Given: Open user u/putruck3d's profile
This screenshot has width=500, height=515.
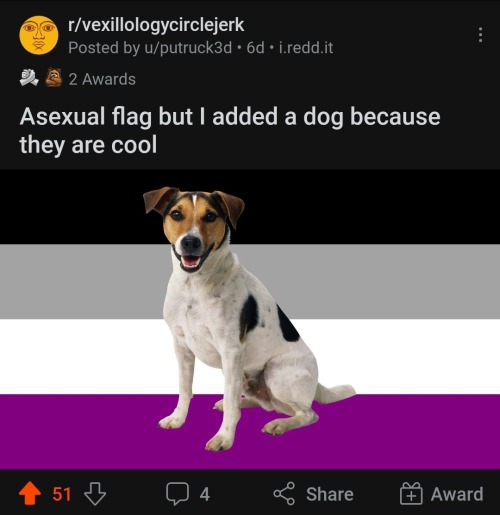Looking at the screenshot, I should 188,48.
